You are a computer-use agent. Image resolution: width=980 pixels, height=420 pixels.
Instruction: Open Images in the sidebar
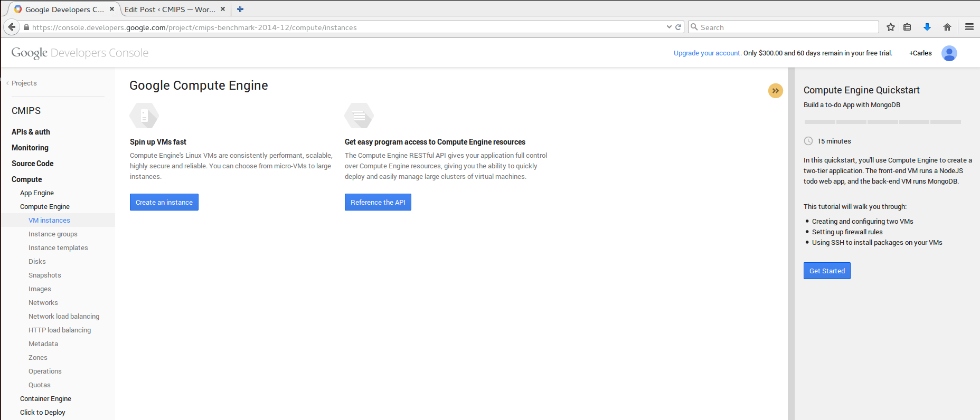pos(40,289)
